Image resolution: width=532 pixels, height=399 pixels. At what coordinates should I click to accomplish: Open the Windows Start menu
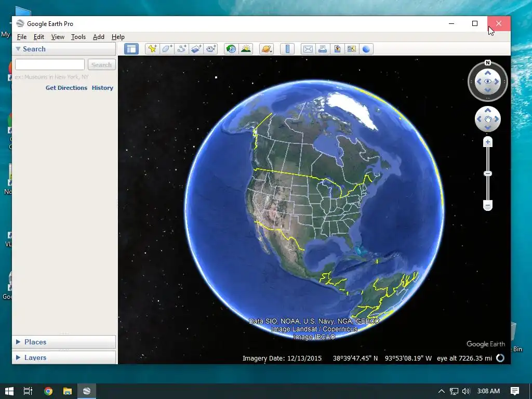9,391
